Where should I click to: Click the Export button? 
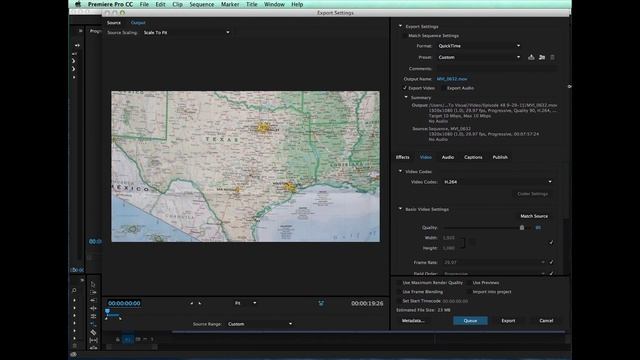508,321
